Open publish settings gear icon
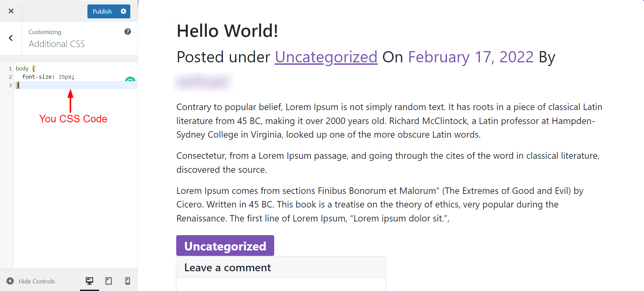This screenshot has width=644, height=291. click(x=123, y=11)
